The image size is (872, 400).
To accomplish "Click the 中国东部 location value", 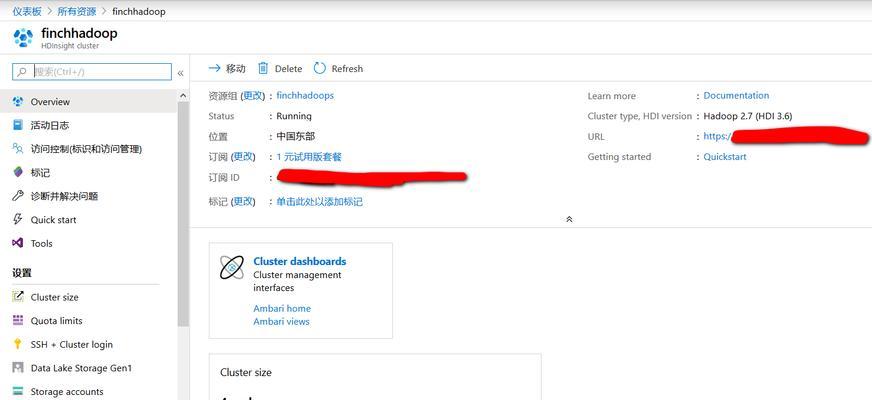I will pos(295,136).
